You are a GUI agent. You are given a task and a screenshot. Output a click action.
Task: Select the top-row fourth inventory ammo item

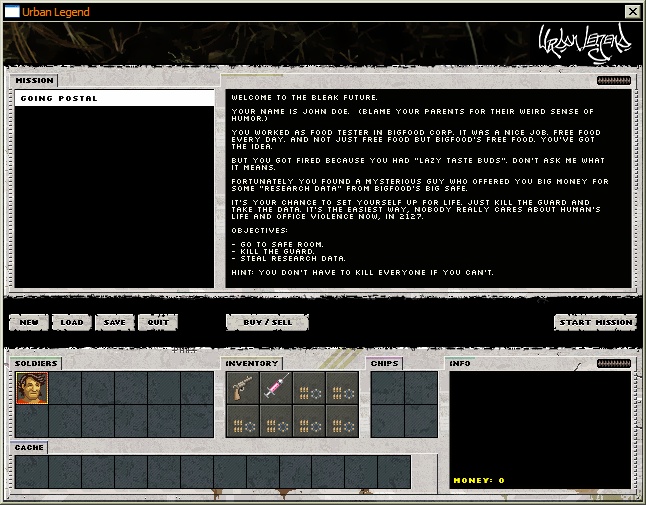pyautogui.click(x=342, y=388)
